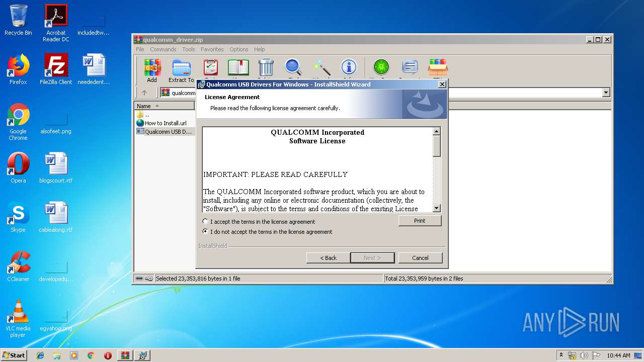Click File Explorer folder in taskbar

[x=57, y=355]
